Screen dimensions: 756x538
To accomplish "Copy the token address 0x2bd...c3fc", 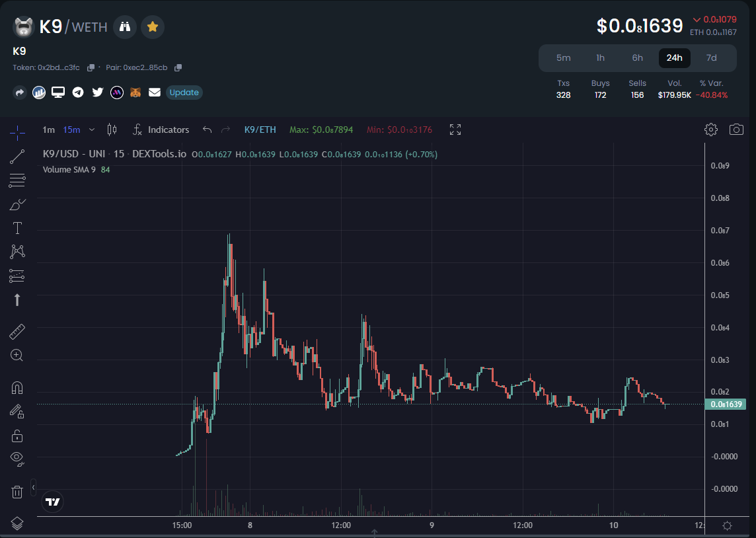I will click(90, 68).
